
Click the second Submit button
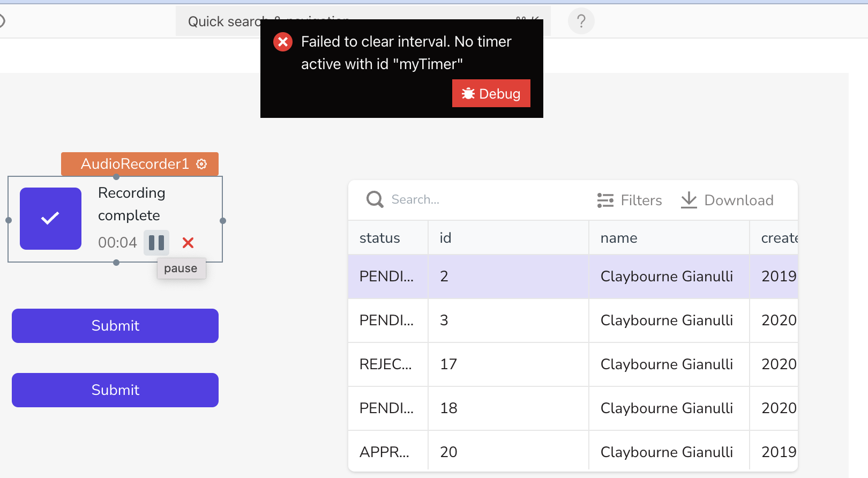(x=115, y=390)
